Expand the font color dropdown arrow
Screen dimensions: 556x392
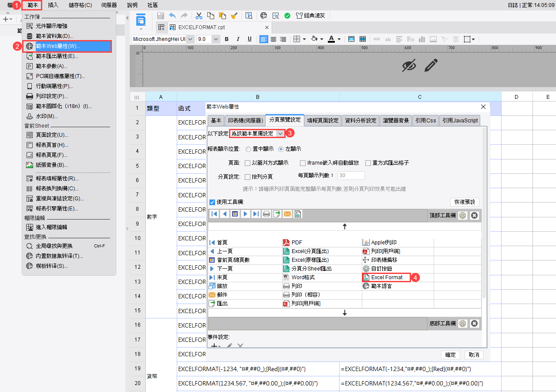tap(339, 39)
